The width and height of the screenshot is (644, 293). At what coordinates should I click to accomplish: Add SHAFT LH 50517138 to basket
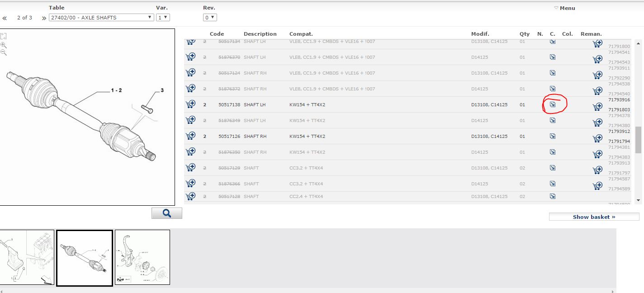(x=190, y=104)
